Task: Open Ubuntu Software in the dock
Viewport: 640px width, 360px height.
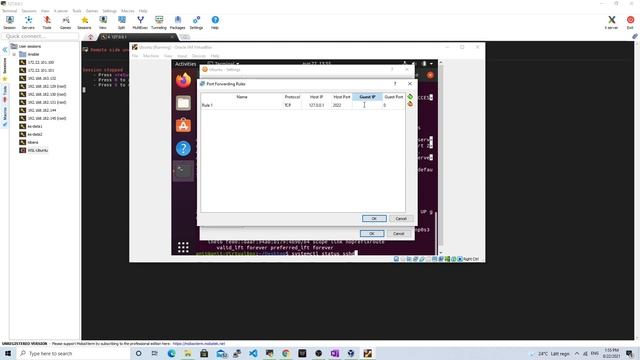Action: point(183,125)
